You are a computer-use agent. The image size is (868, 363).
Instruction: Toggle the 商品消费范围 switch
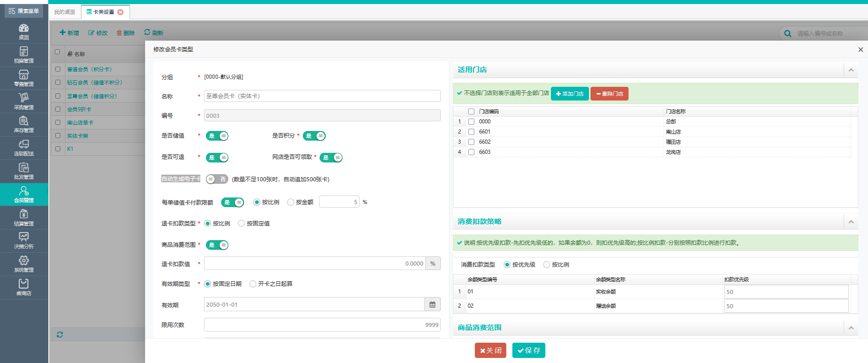[x=217, y=245]
